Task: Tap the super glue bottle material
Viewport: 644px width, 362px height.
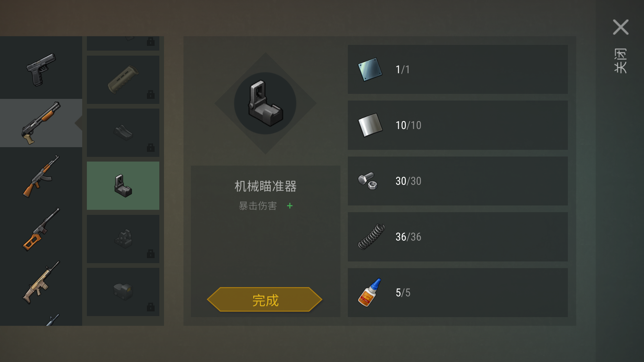Action: 458,293
